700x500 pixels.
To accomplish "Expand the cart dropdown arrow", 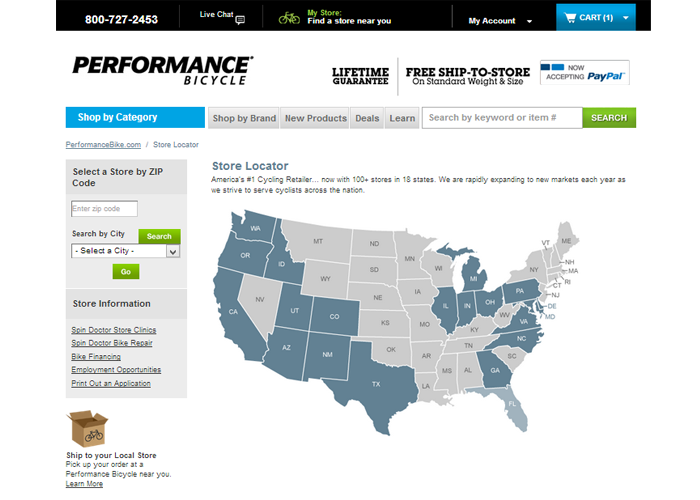I will [x=626, y=18].
